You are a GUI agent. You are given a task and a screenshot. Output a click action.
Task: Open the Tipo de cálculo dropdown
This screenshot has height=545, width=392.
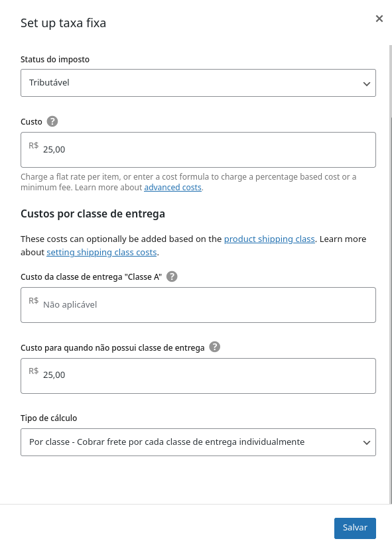coord(198,442)
